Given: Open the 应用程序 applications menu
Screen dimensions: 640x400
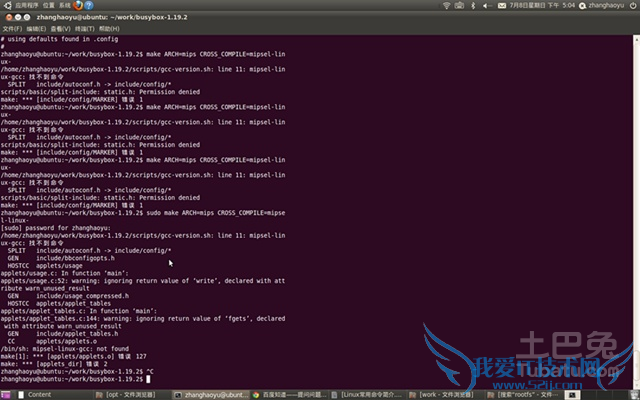Looking at the screenshot, I should 27,5.
